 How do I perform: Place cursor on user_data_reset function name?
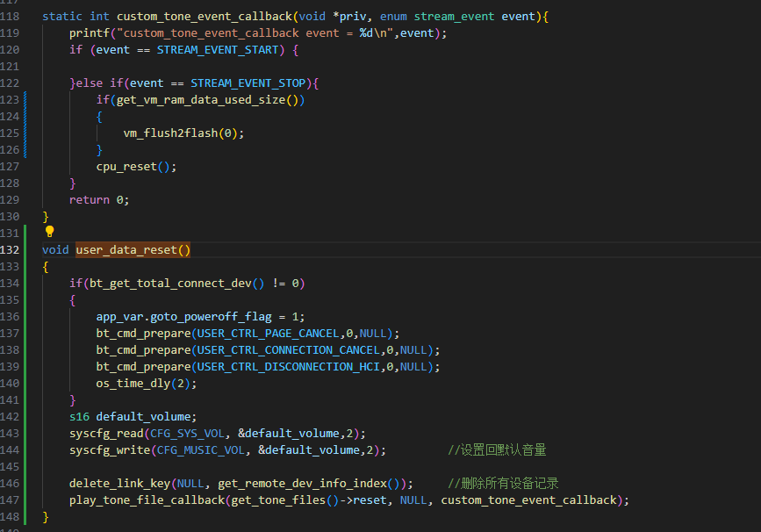click(x=126, y=250)
